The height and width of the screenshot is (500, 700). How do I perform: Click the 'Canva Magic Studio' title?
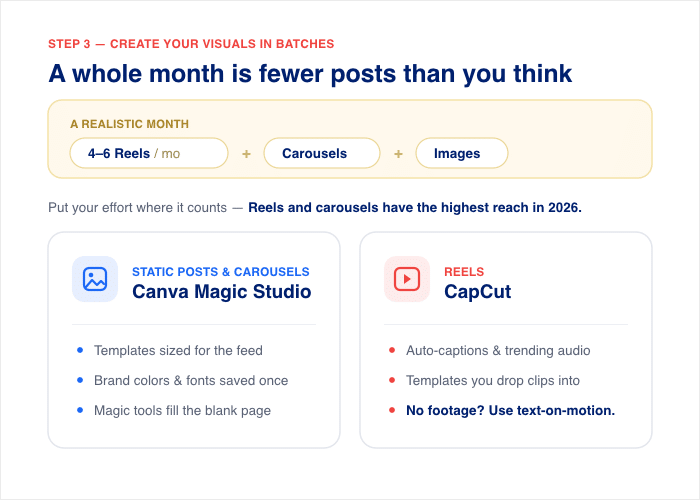(221, 292)
